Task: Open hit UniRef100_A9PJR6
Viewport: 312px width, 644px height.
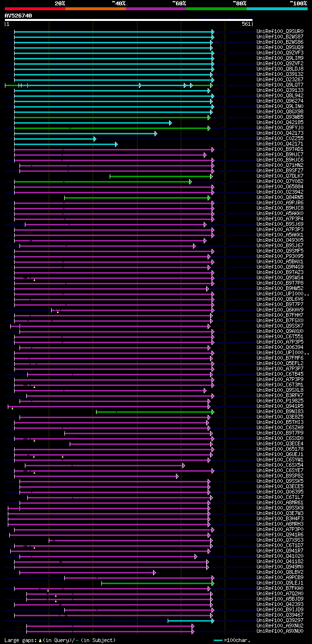Action: point(280,203)
